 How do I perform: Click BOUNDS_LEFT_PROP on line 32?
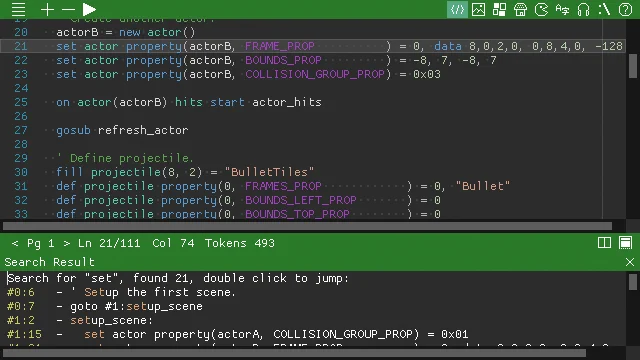coord(301,200)
